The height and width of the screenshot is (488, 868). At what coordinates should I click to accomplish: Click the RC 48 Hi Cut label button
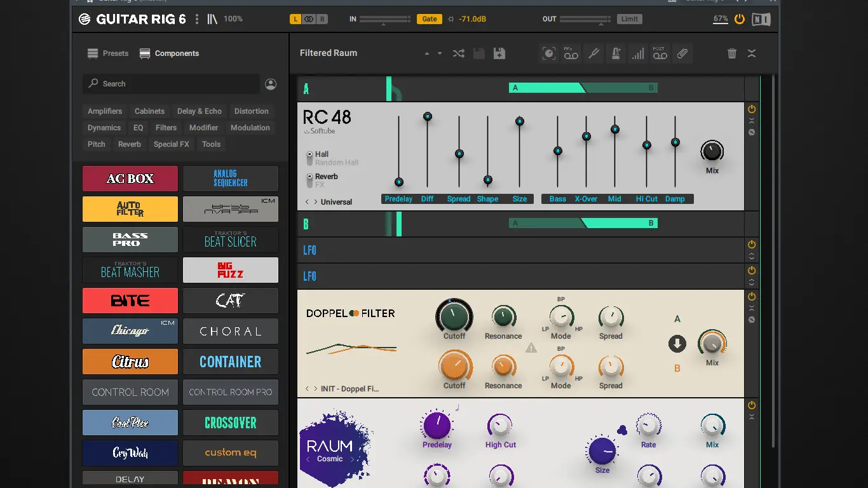click(x=647, y=199)
